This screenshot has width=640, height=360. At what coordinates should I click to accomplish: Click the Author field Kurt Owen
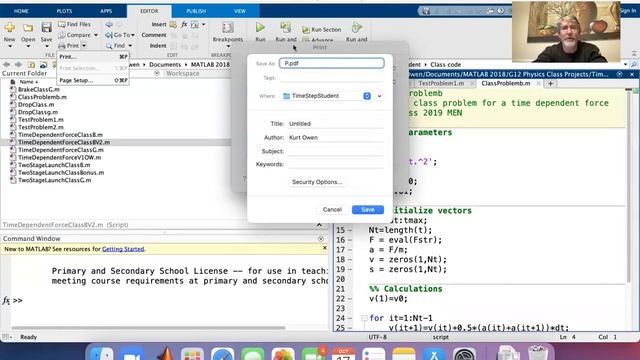336,138
